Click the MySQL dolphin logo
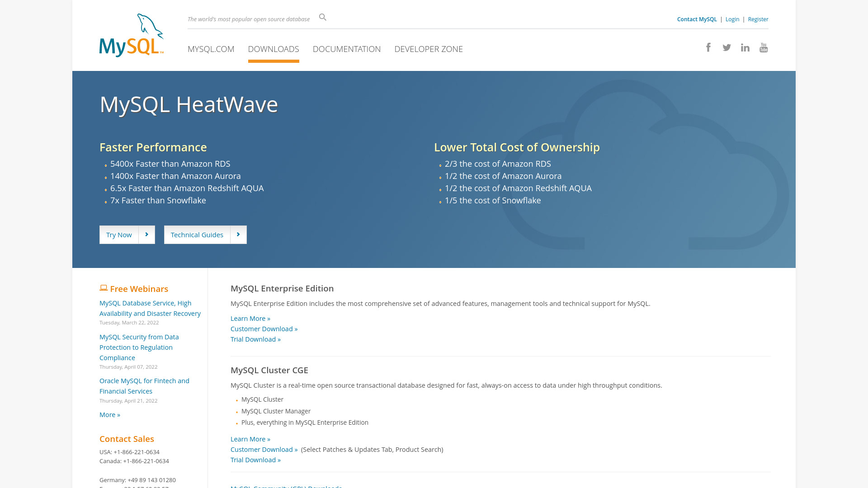Viewport: 868px width, 488px height. tap(132, 35)
